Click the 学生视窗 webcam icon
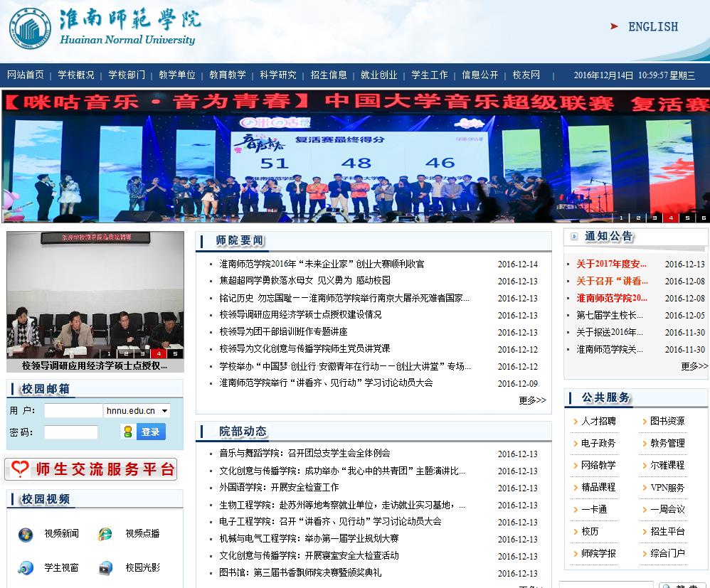Image resolution: width=710 pixels, height=588 pixels. 26,567
